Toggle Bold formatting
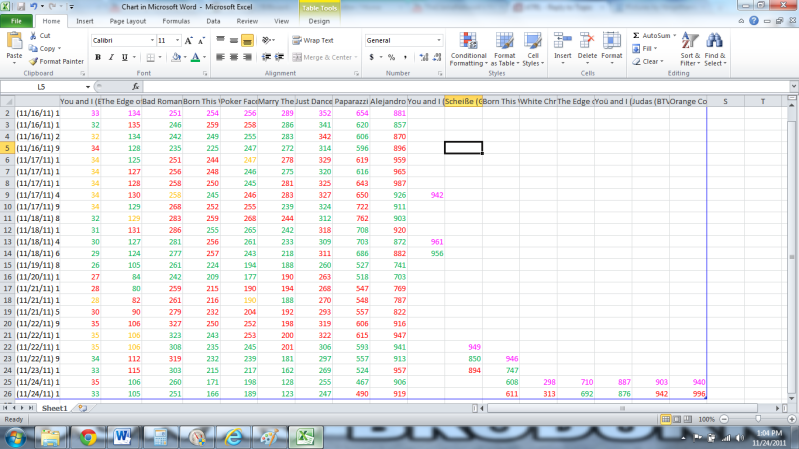The image size is (799, 449). [x=98, y=57]
